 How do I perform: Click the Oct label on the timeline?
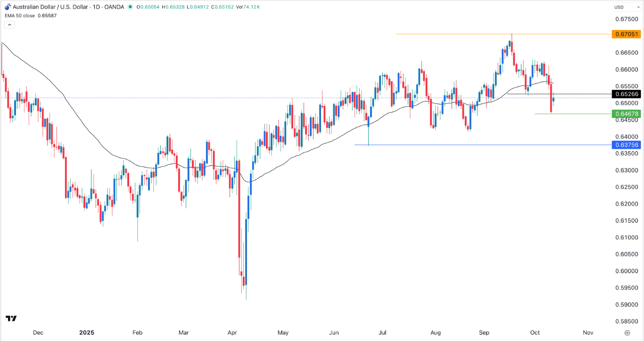(x=535, y=333)
